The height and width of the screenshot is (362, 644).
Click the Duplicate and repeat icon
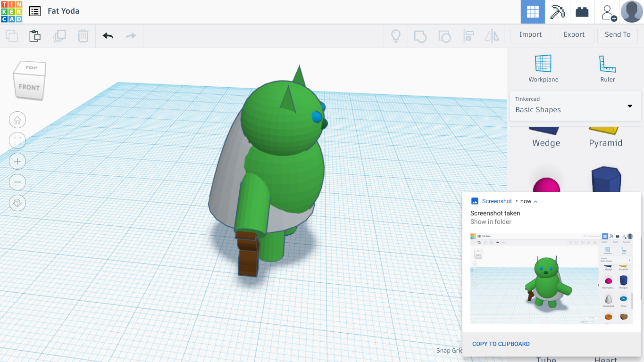click(x=59, y=36)
